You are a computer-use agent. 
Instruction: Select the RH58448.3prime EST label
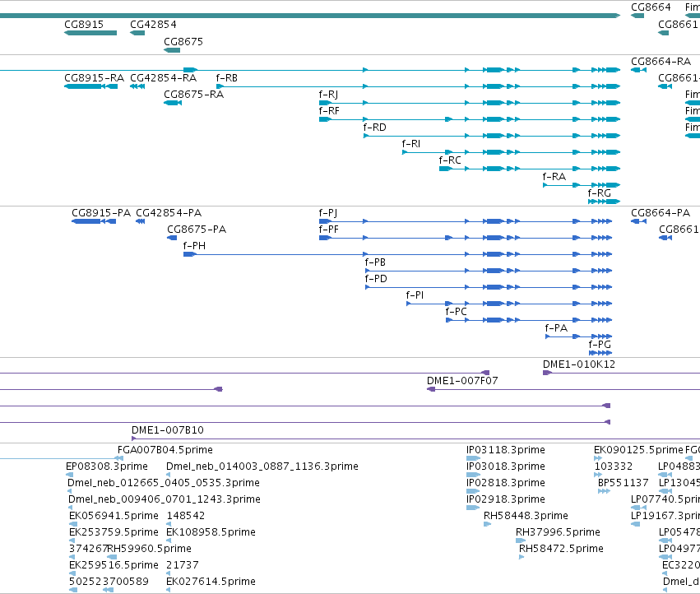(526, 516)
